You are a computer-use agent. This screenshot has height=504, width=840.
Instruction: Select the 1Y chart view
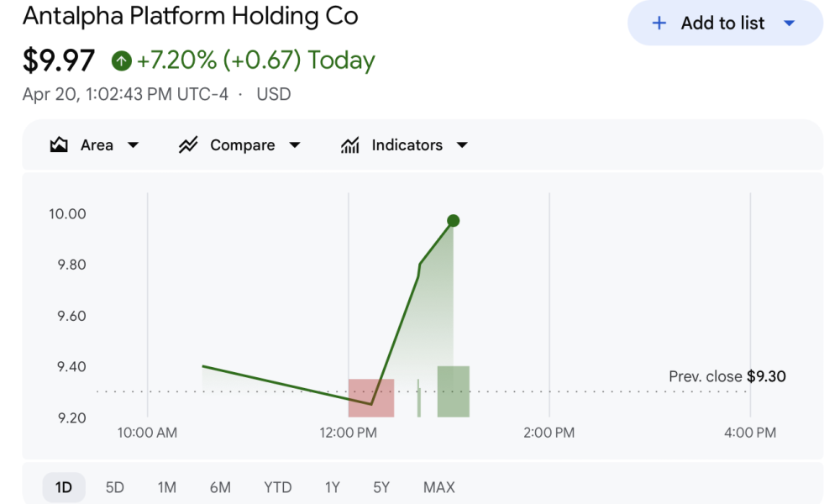(331, 486)
